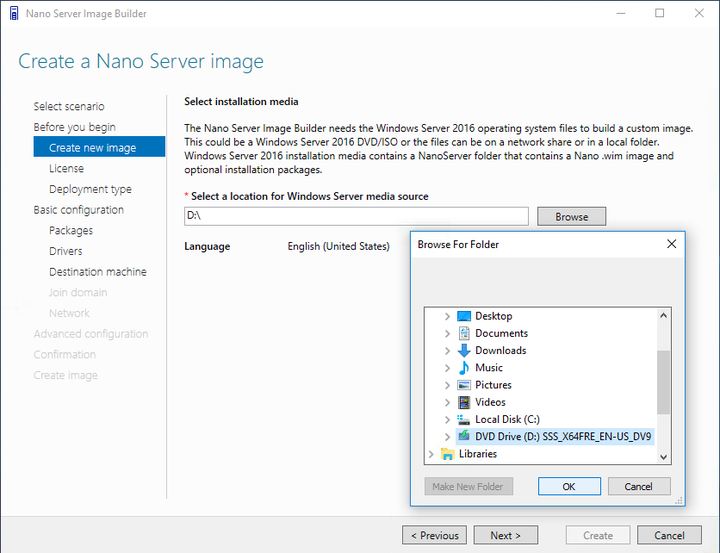Select the Pictures folder icon
The height and width of the screenshot is (553, 720).
point(464,385)
